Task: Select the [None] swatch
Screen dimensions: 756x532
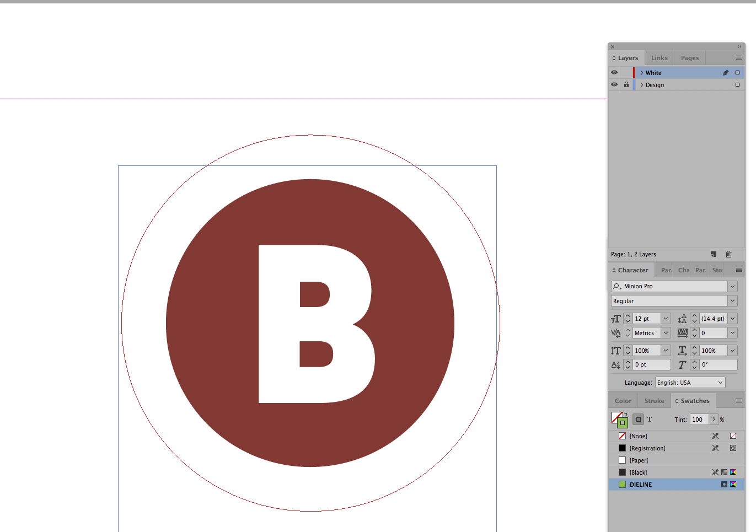Action: tap(677, 436)
